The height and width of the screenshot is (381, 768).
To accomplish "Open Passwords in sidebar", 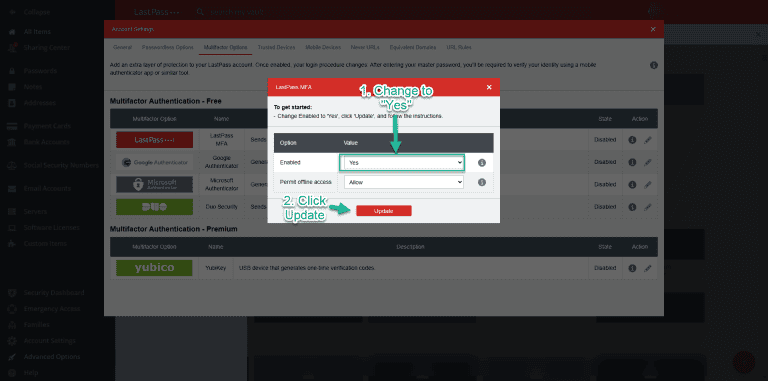I will tap(40, 71).
